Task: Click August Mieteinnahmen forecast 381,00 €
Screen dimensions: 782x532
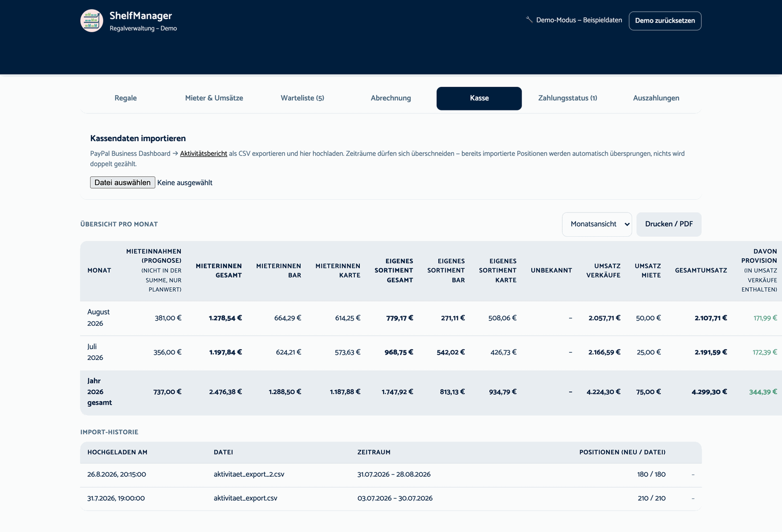Action: (x=168, y=318)
